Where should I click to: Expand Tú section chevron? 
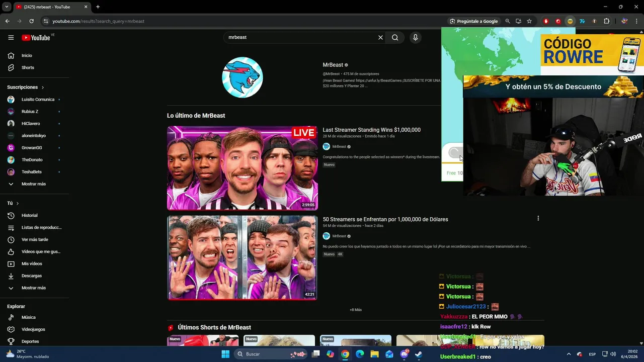click(18, 203)
